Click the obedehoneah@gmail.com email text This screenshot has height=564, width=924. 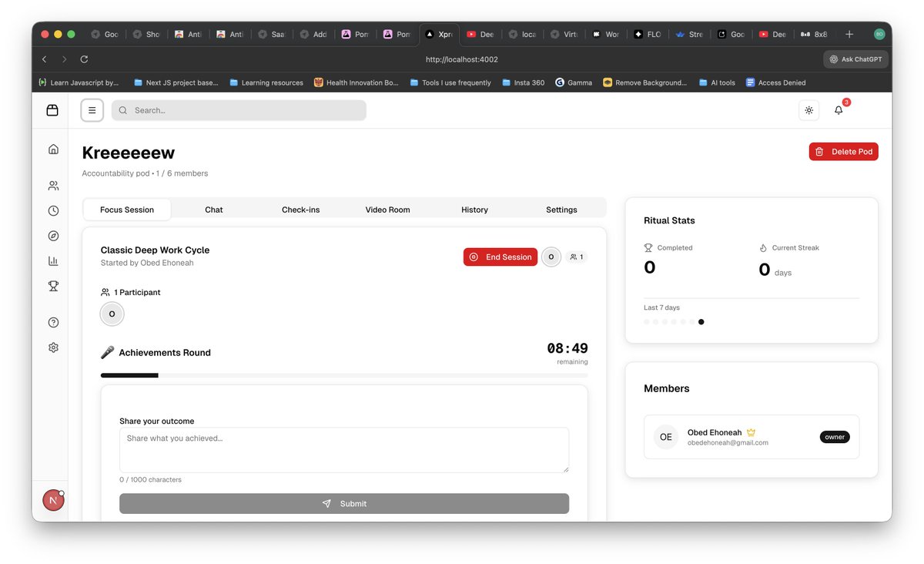point(728,443)
